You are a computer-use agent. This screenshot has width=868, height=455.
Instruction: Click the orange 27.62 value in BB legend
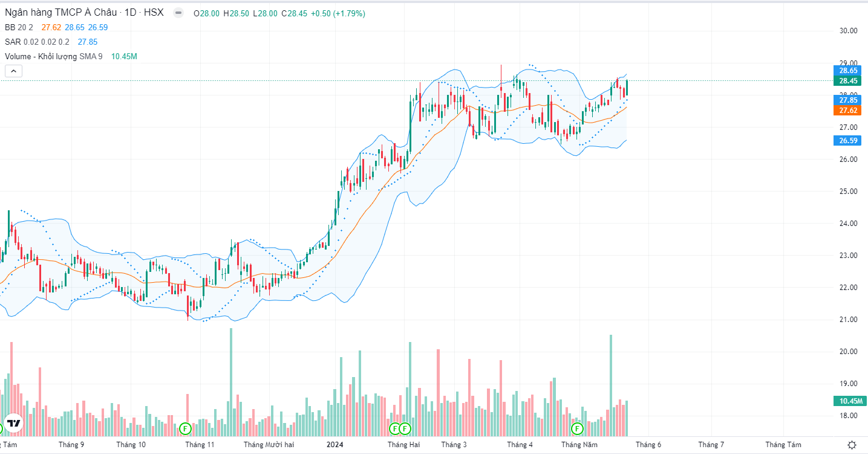pos(51,27)
